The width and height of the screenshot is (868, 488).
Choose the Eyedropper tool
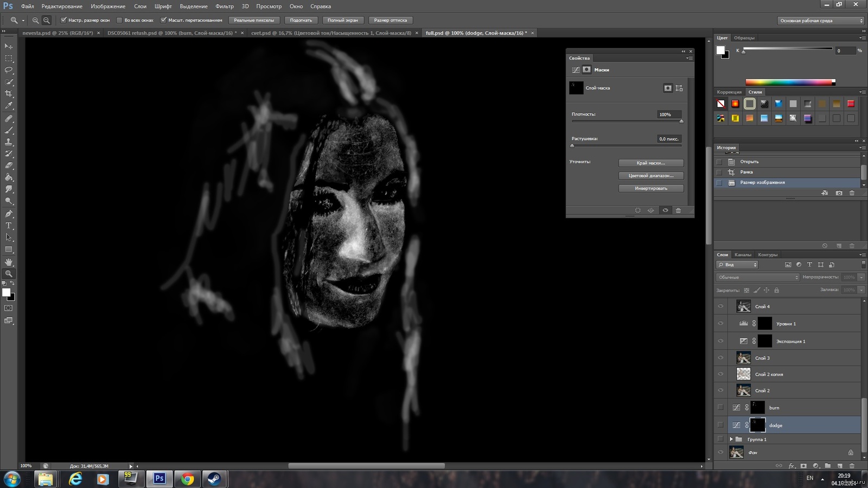click(x=9, y=106)
